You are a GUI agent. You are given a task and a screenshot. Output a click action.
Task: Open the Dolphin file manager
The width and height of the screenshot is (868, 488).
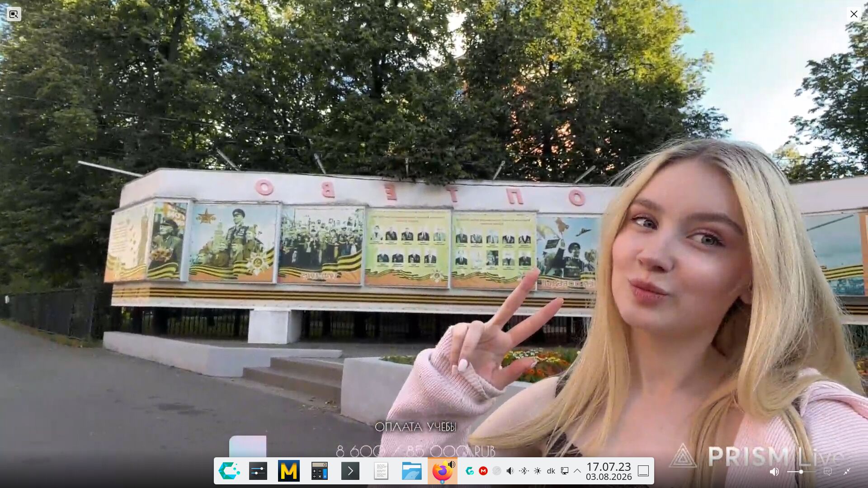pyautogui.click(x=412, y=471)
